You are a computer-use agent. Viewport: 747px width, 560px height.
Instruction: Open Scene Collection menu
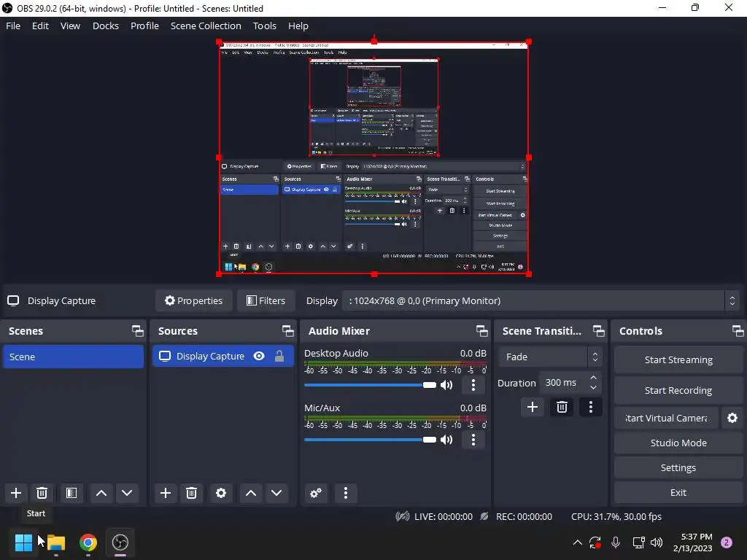coord(206,26)
